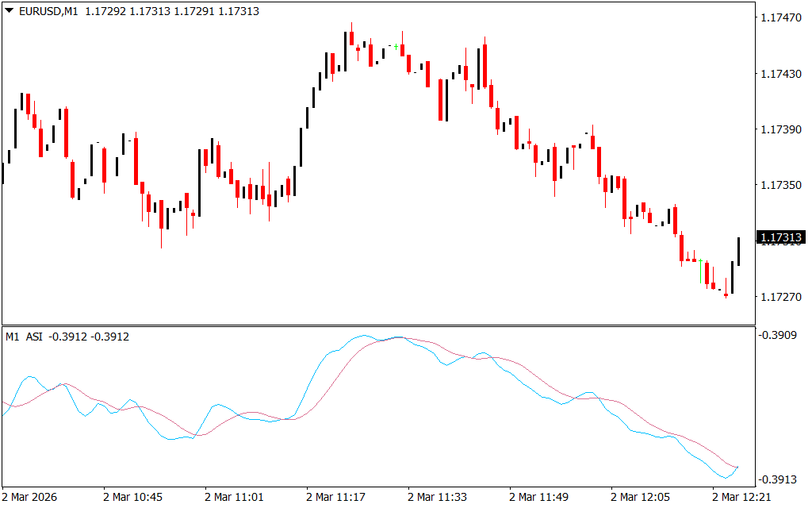Select the 1.17390 price axis label

[x=781, y=129]
